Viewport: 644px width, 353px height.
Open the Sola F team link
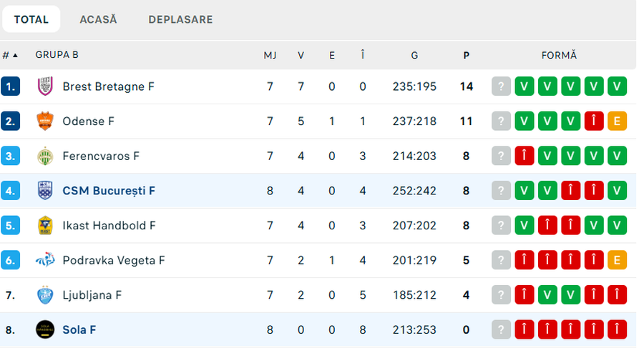79,329
